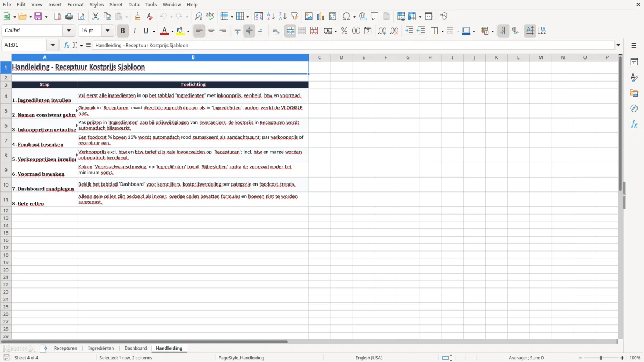Apply AutoFilter
Image resolution: width=644 pixels, height=362 pixels.
point(295,17)
